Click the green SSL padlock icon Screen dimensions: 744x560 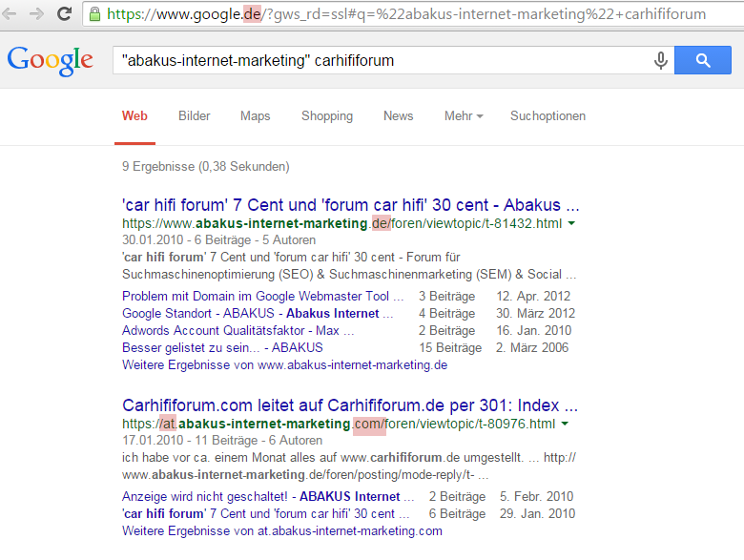pyautogui.click(x=94, y=13)
